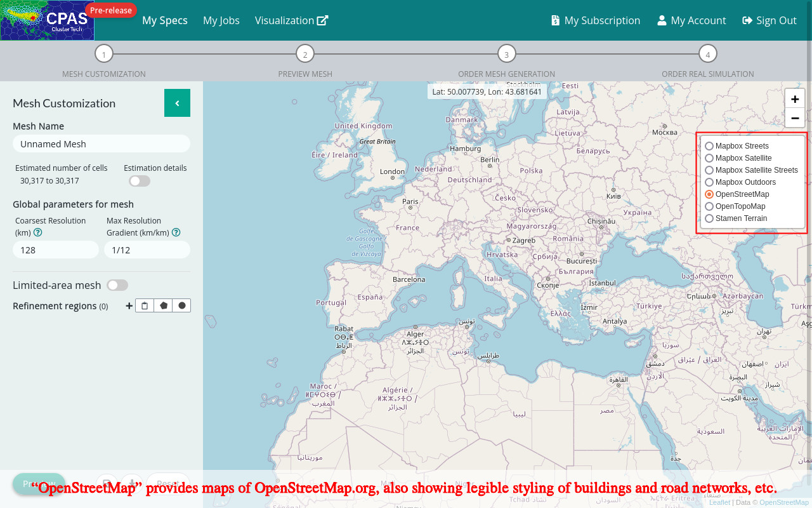
Task: Select circle refinement region tool
Action: (x=182, y=305)
